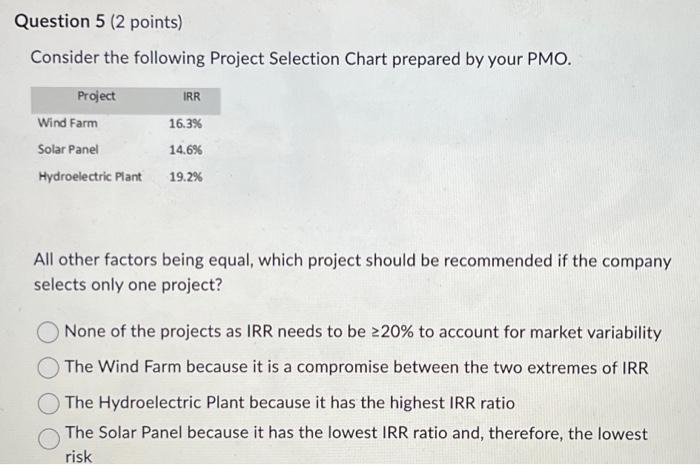Click the 16.3% IRR value

point(185,124)
